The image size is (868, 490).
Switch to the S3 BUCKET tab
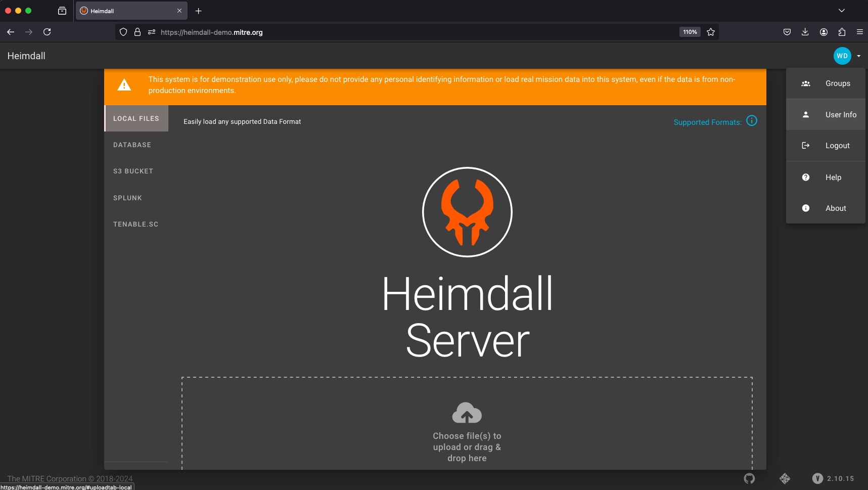coord(133,171)
